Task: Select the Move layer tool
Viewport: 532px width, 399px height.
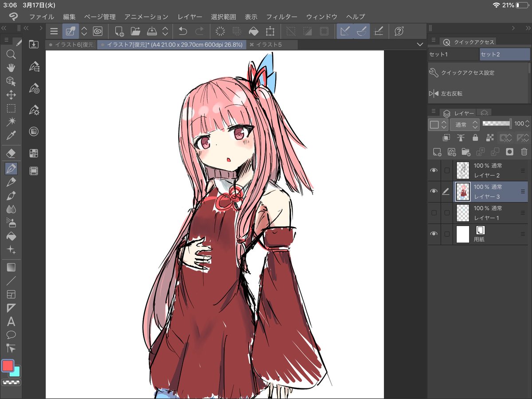Action: coord(11,95)
